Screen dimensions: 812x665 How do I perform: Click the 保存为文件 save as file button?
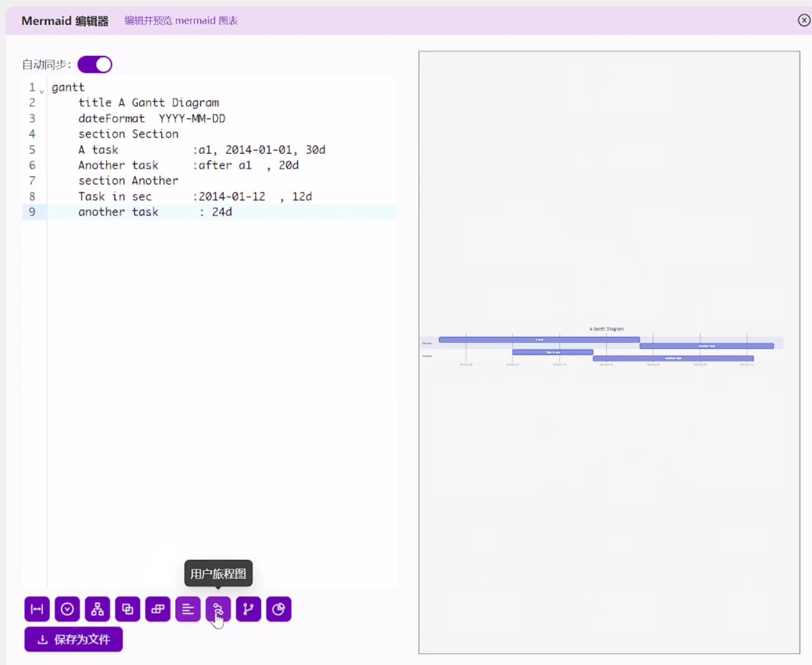tap(73, 639)
